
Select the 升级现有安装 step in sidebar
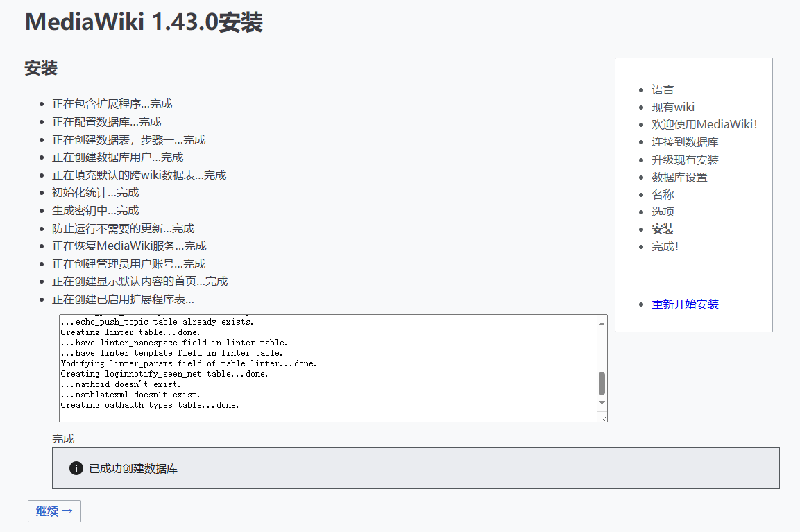(x=685, y=160)
